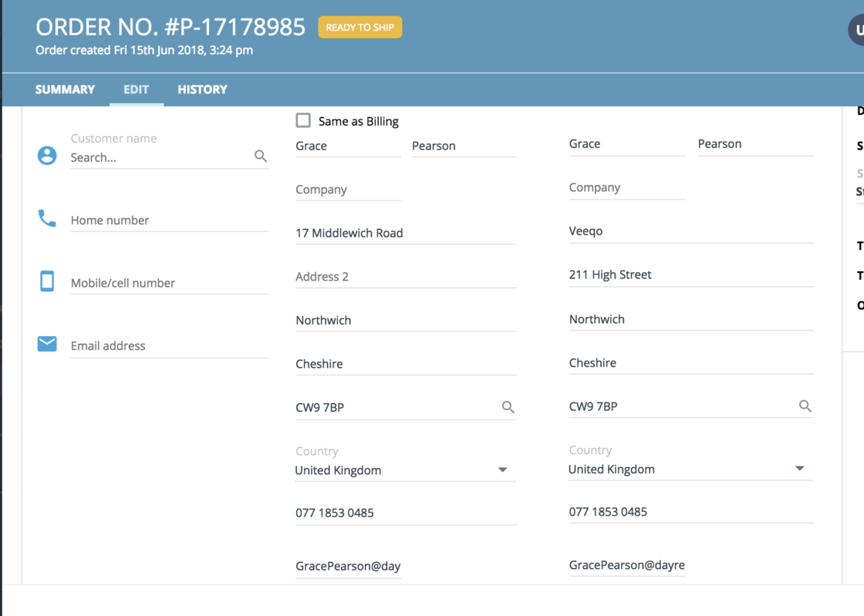864x616 pixels.
Task: Open the HISTORY tab
Action: pos(202,89)
